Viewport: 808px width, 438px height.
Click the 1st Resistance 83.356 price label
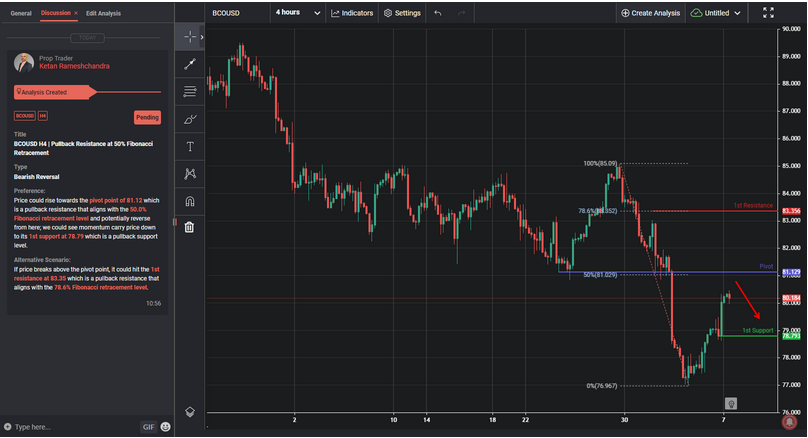coord(790,211)
